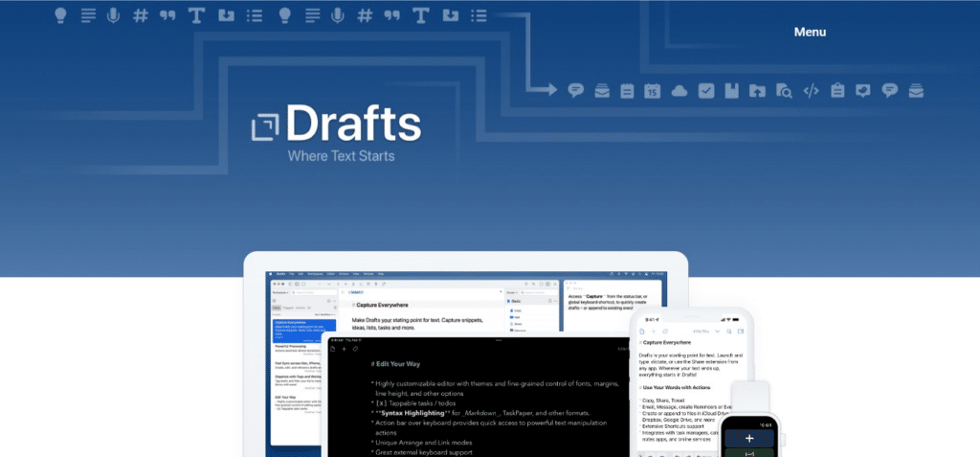Click the clipboard icon in header row
Viewport: 980px width, 457px height.
(837, 91)
